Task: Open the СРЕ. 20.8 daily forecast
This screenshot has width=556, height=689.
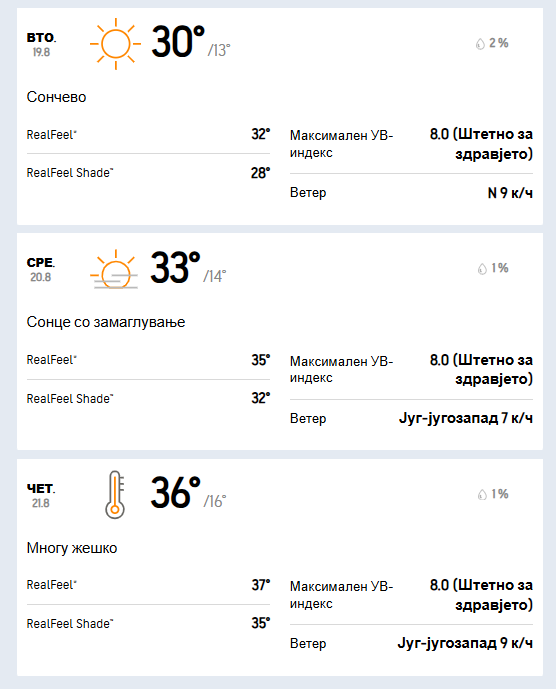Action: [41, 269]
